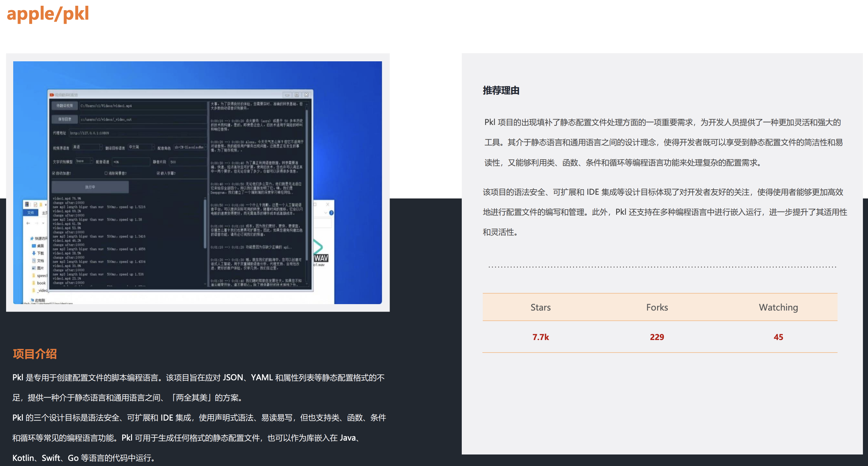The height and width of the screenshot is (466, 868).
Task: Select 图片 in Explorer sidebar
Action: [38, 268]
